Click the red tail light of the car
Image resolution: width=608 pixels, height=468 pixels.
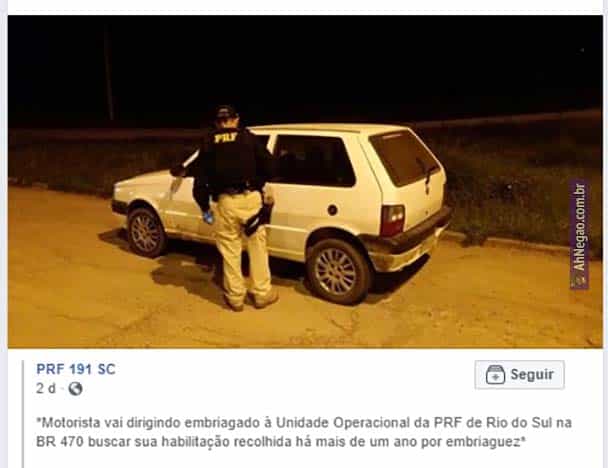coord(392,220)
